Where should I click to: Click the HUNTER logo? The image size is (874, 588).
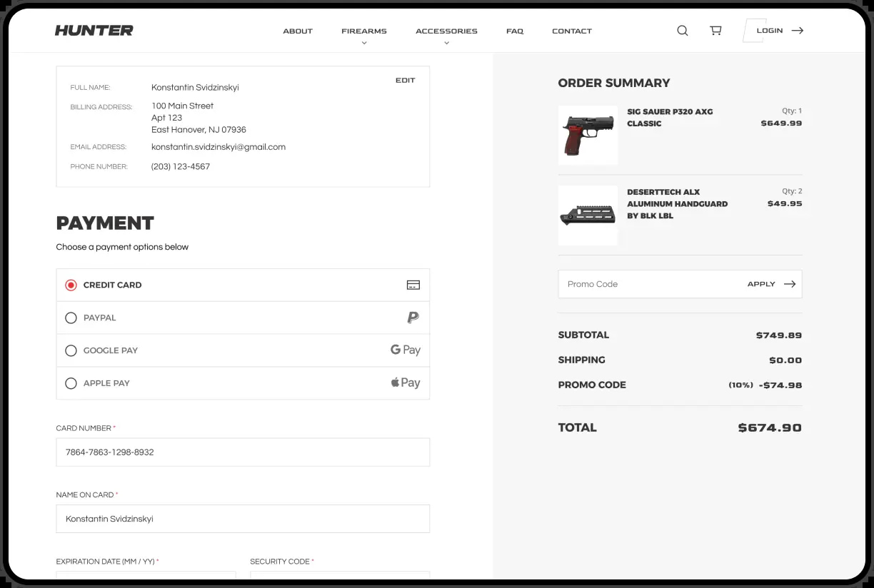(94, 31)
